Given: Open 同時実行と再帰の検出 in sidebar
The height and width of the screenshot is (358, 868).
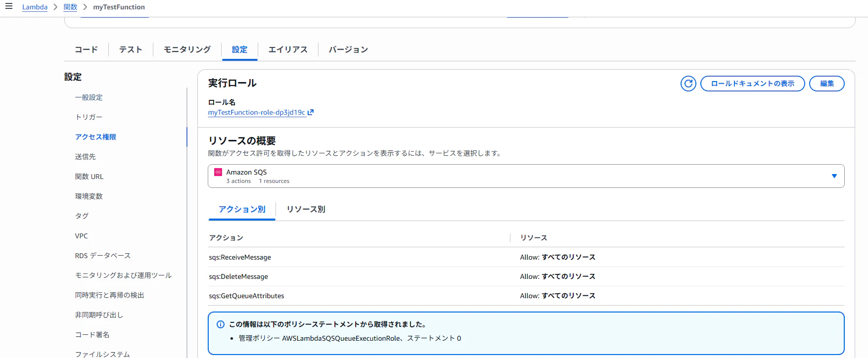Looking at the screenshot, I should click(x=110, y=295).
